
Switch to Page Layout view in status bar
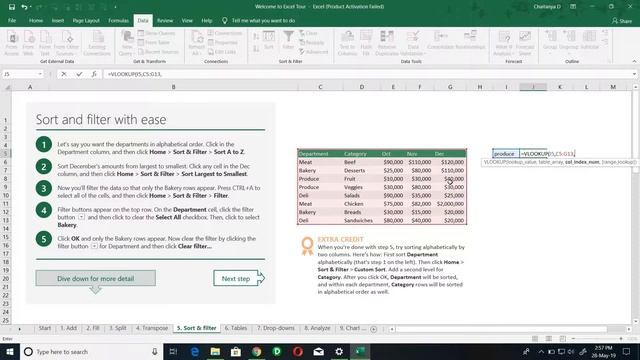[x=549, y=339]
